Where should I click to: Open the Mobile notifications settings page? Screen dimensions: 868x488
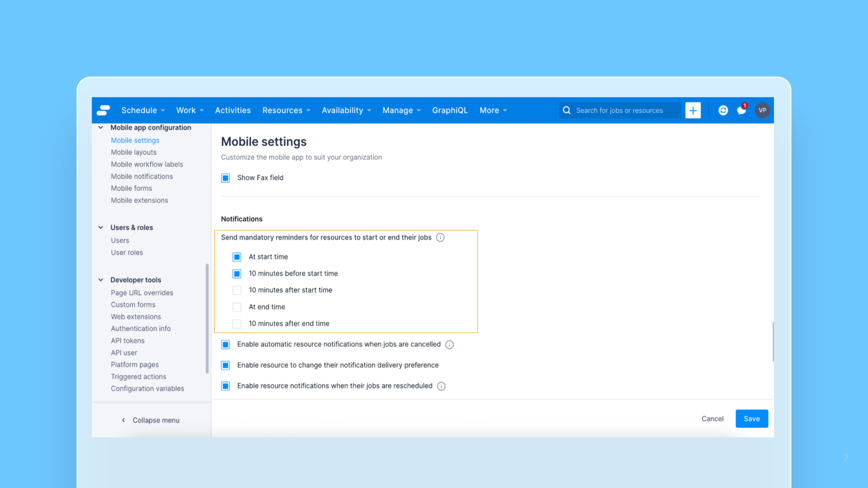click(x=142, y=176)
